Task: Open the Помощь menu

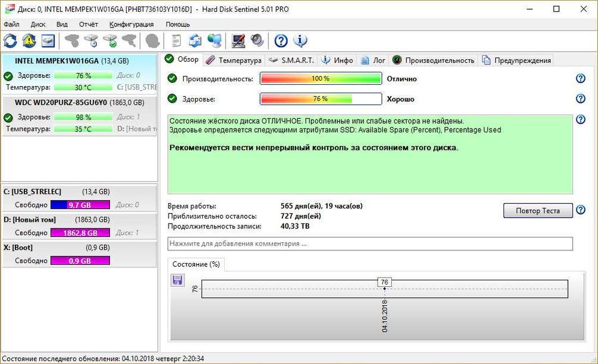Action: (x=178, y=25)
